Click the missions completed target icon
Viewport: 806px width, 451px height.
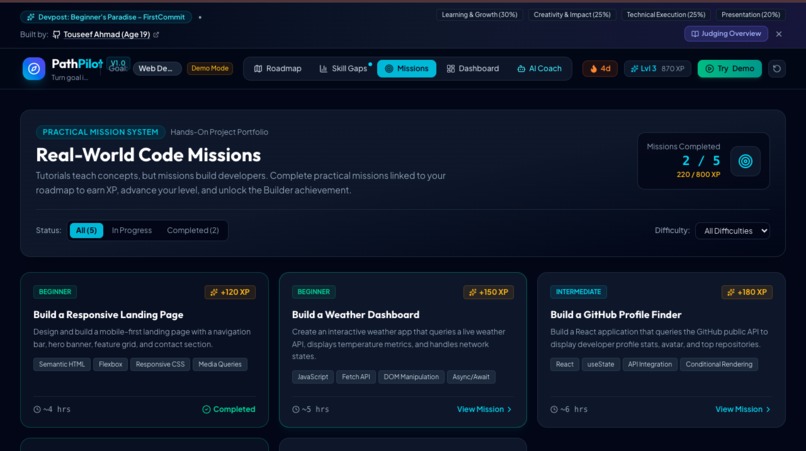745,161
